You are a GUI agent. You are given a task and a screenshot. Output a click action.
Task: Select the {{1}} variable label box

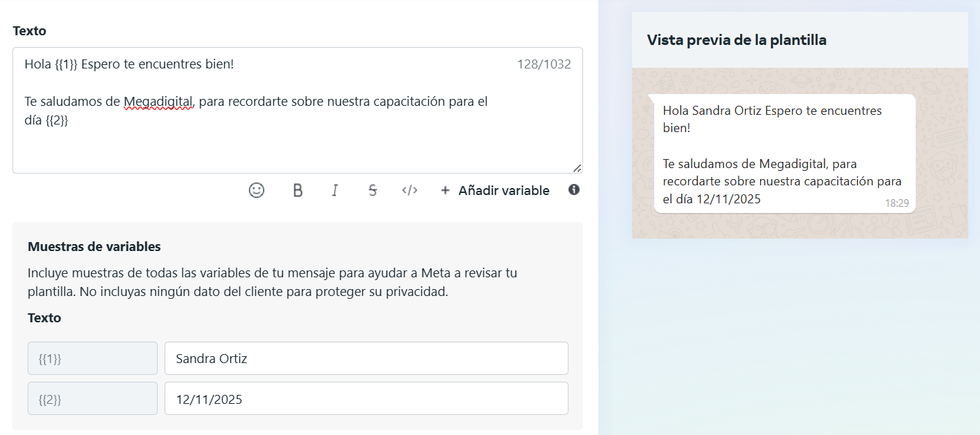[93, 358]
